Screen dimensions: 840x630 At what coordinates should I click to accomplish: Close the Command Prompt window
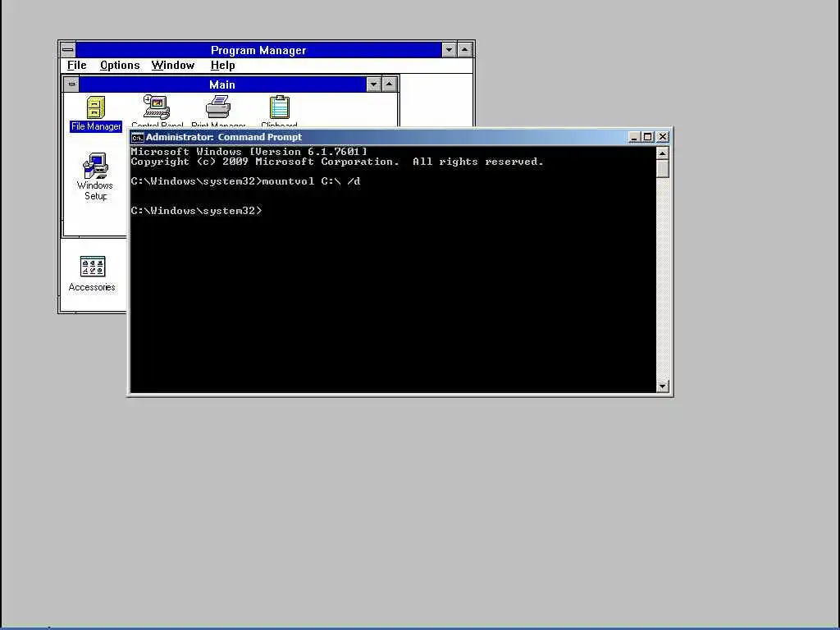click(x=663, y=137)
